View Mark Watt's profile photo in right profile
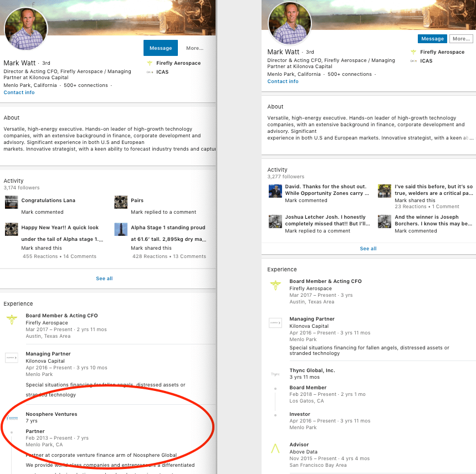The image size is (476, 474). point(290,23)
